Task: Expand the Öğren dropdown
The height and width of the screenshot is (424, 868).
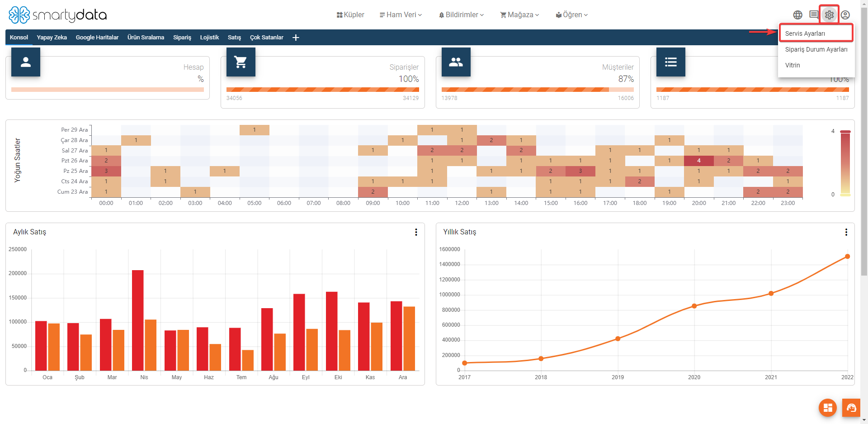Action: pos(572,15)
